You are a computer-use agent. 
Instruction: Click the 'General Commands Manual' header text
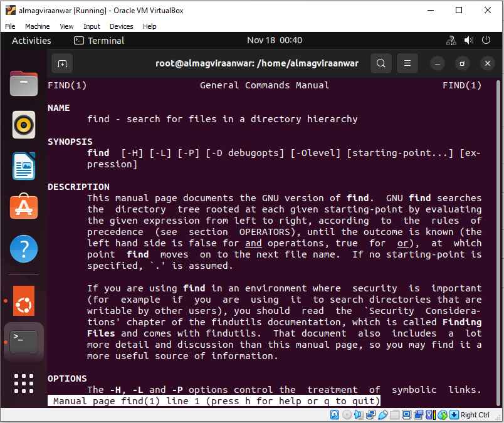click(x=264, y=85)
